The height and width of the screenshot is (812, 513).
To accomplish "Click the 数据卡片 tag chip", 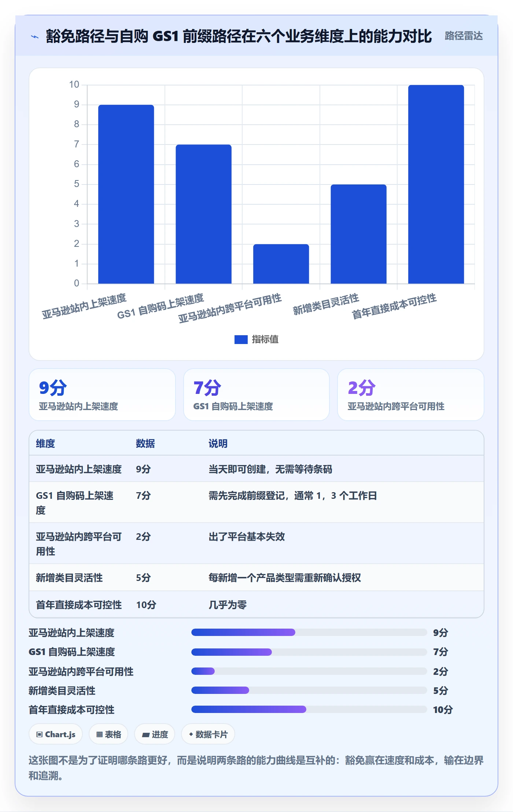I will tap(208, 734).
